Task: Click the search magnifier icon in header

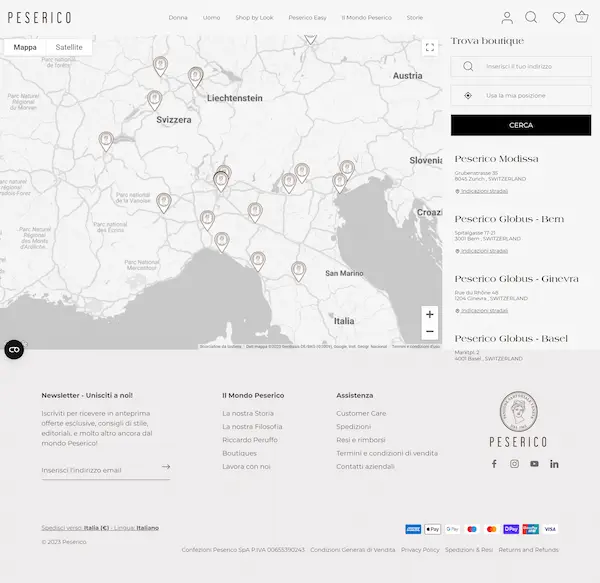Action: 531,17
